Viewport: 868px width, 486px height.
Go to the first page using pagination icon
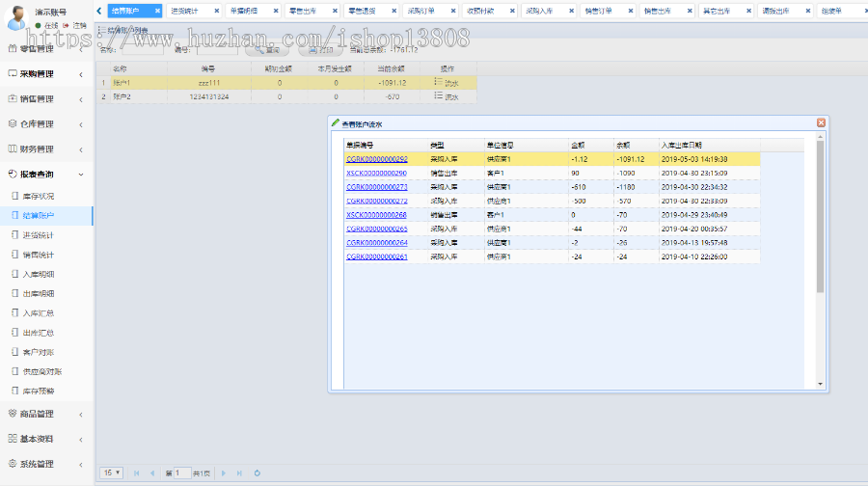136,472
